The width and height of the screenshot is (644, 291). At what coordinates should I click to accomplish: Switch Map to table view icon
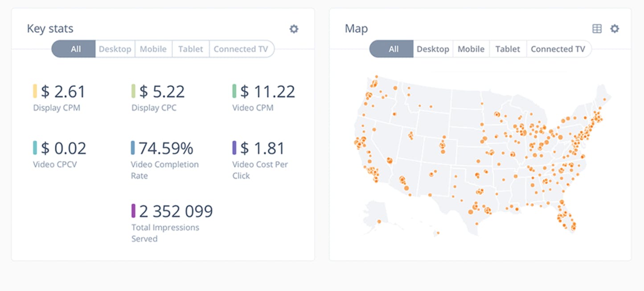pos(597,29)
